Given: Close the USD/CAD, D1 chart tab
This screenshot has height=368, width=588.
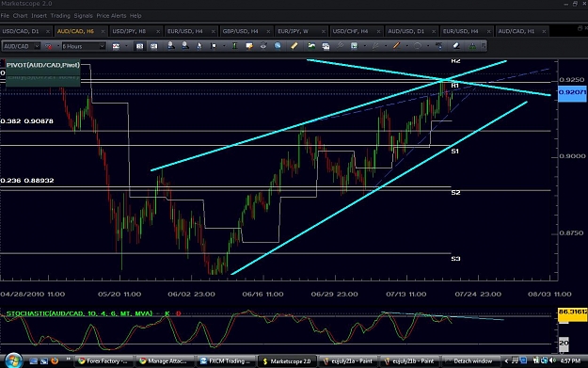Looking at the screenshot, I should coord(48,31).
